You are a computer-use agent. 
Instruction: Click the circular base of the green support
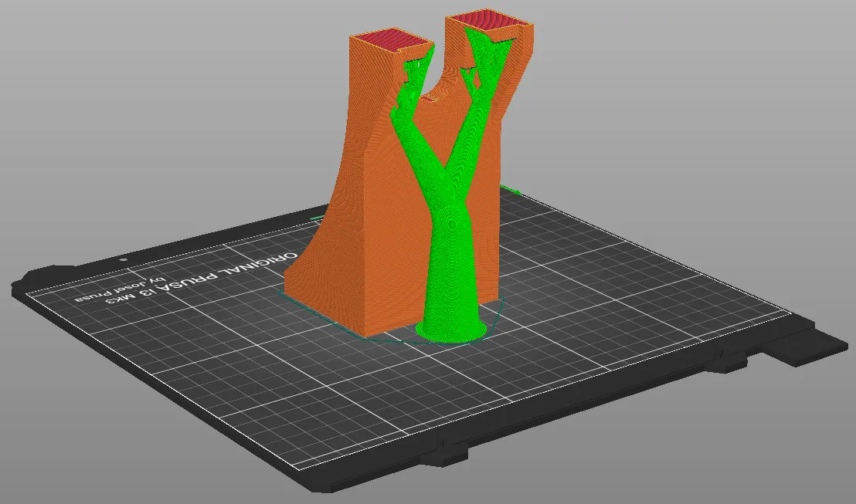tap(453, 332)
